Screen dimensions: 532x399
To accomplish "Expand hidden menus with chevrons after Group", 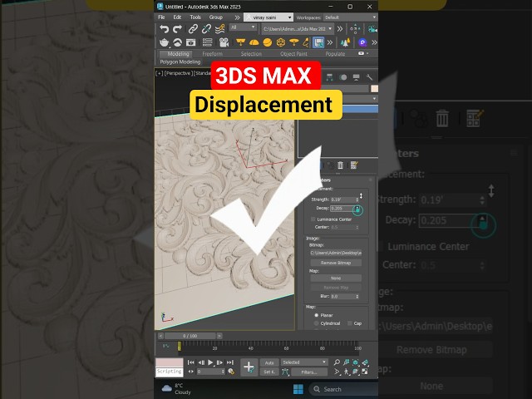I will tap(237, 17).
